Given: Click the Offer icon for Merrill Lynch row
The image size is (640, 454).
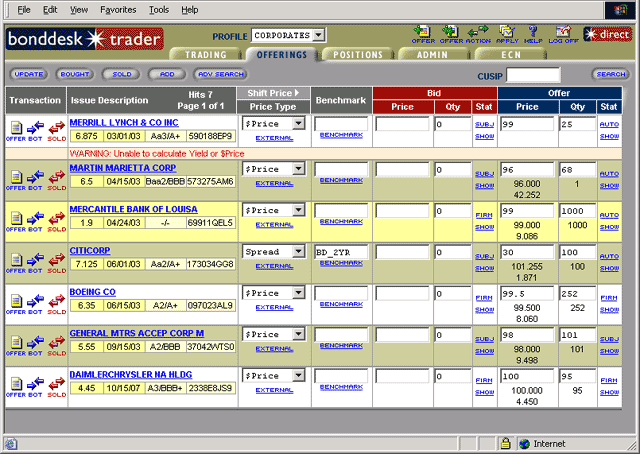Looking at the screenshot, I should (16, 131).
